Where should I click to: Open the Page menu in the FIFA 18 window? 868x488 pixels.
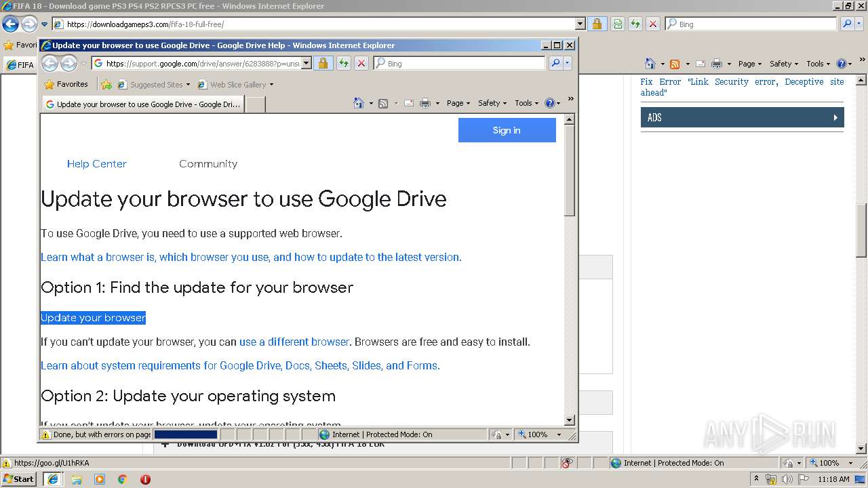pyautogui.click(x=749, y=64)
